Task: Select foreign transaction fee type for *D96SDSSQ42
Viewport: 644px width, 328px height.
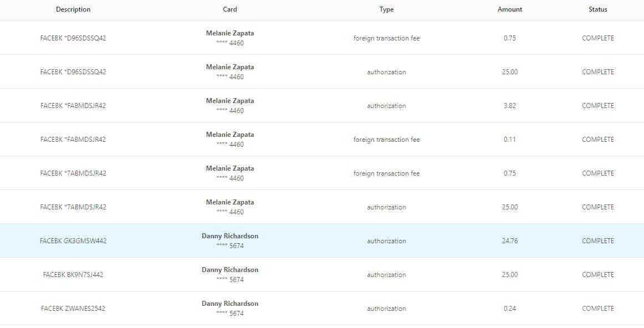Action: [x=386, y=38]
